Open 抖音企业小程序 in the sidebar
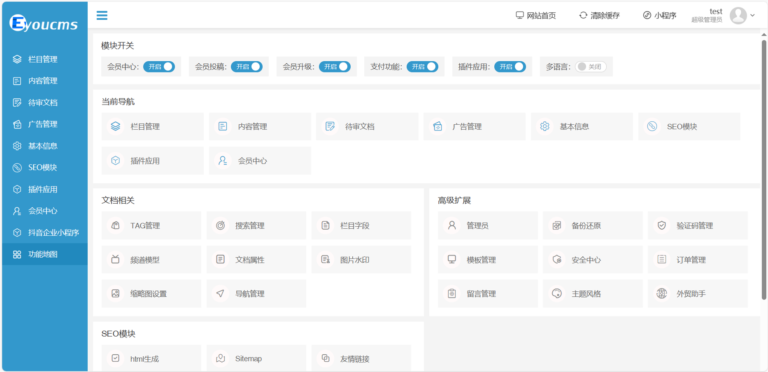Screen dimensions: 768x372 [x=45, y=232]
